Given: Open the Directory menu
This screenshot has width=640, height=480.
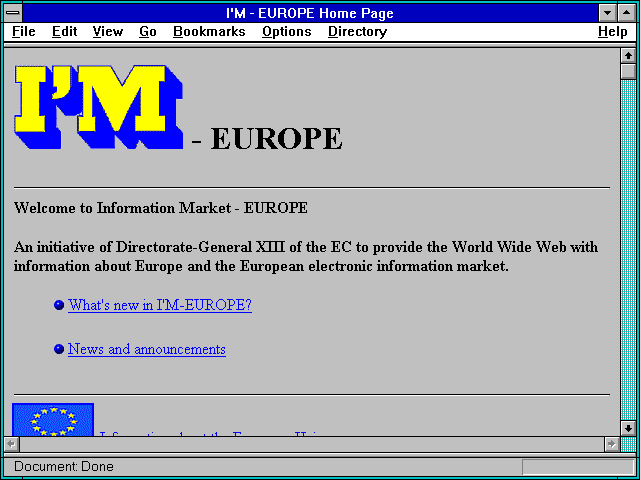Looking at the screenshot, I should [357, 32].
